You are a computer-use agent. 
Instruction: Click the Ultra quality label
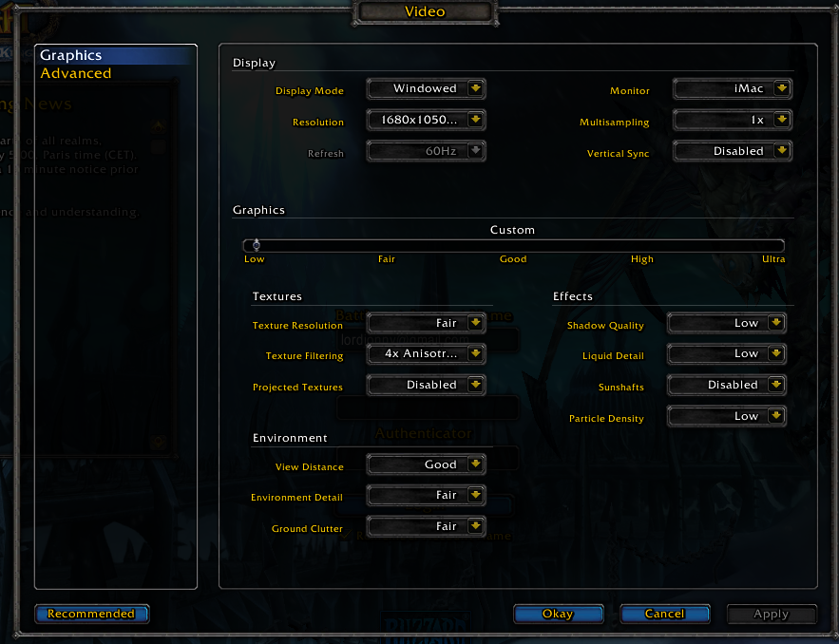(773, 259)
